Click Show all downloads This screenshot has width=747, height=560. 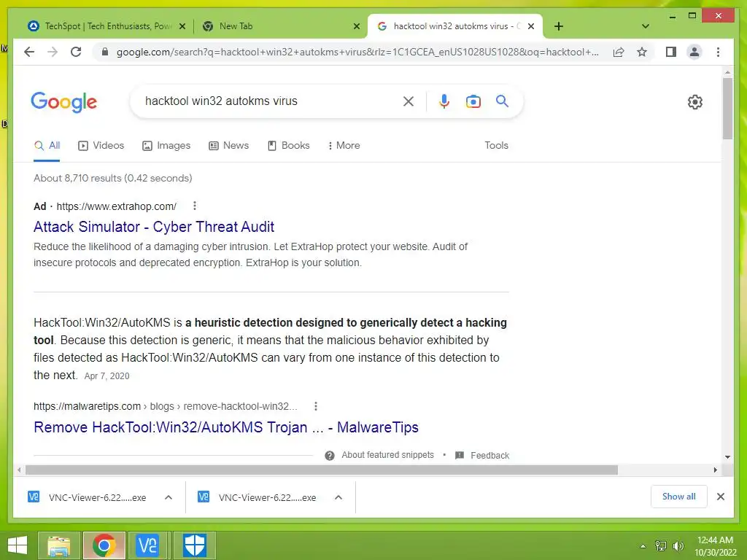(679, 497)
